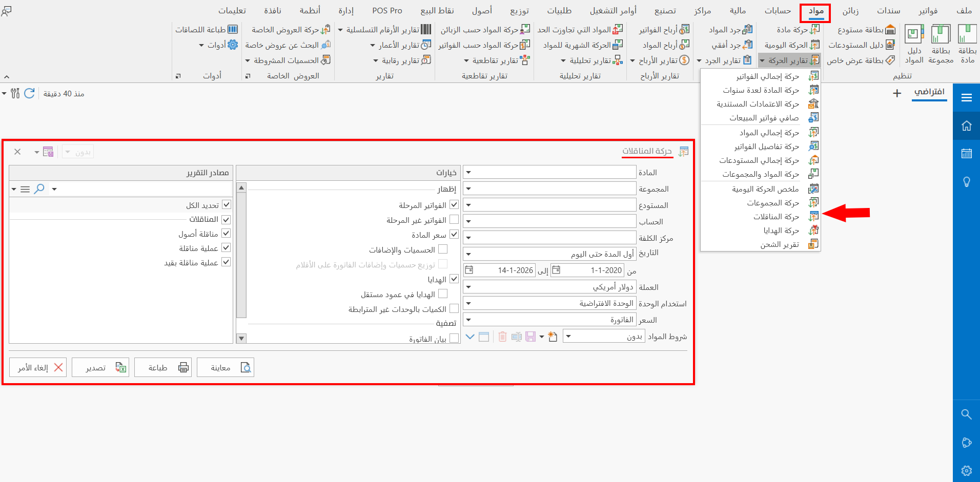Expand the التاريخ dropdown أول المدة حتى اليوم
Image resolution: width=980 pixels, height=482 pixels.
468,253
